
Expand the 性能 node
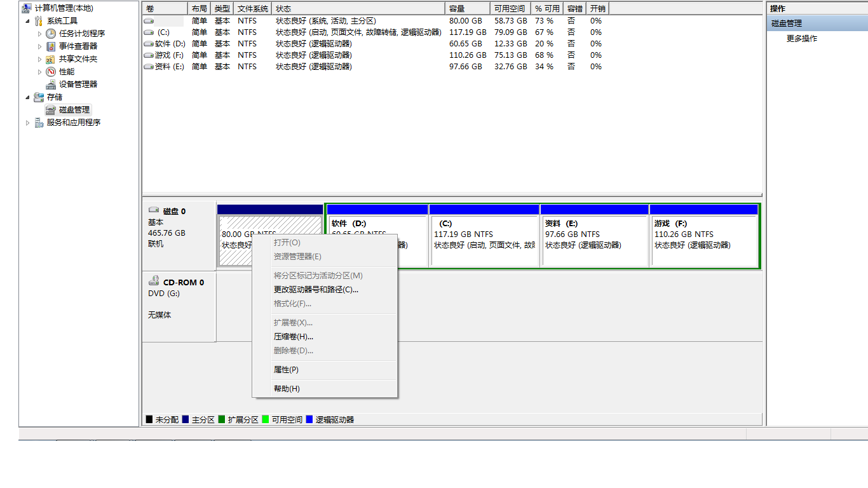click(39, 72)
